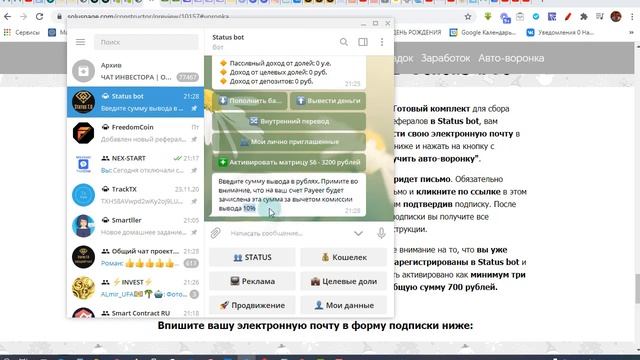Screen dimensions: 640x360
Task: Click the Smartller avatar picture
Action: click(x=83, y=226)
